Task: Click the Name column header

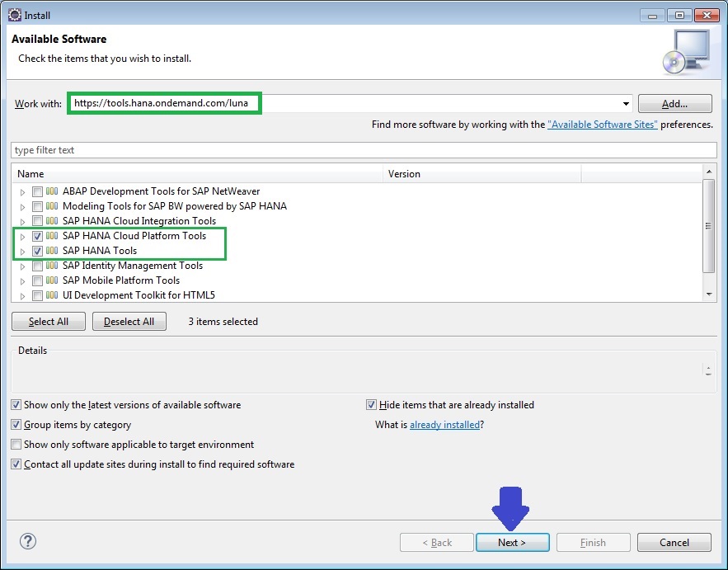Action: (x=197, y=174)
